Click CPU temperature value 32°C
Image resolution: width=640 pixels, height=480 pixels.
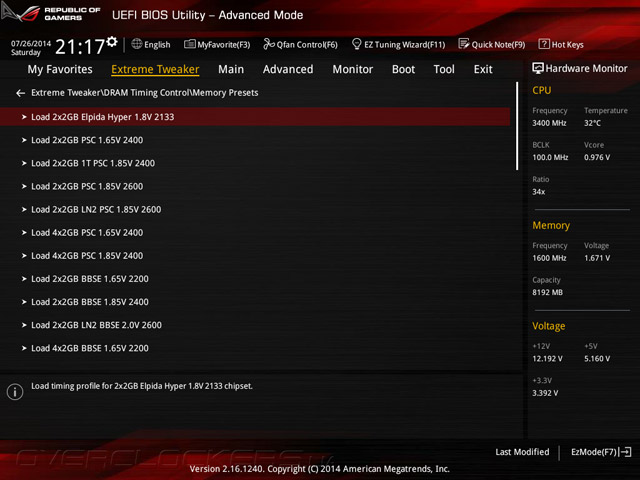point(592,123)
